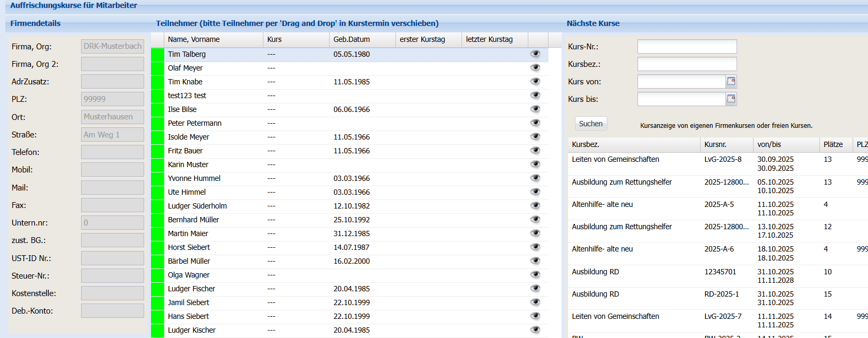
Task: Focus the Kurs-Nr. input field
Action: point(687,47)
